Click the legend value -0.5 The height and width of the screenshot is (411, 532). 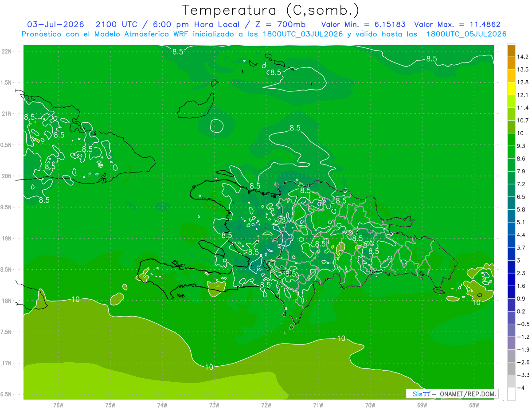[523, 324]
